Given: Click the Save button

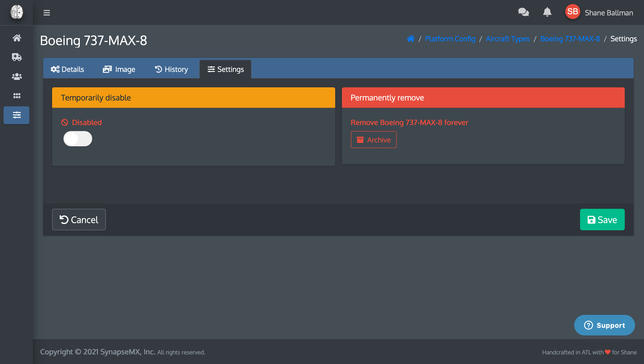Looking at the screenshot, I should point(602,220).
